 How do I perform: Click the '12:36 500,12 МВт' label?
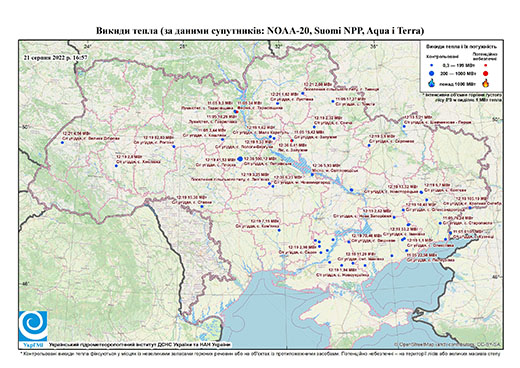coord(260,159)
